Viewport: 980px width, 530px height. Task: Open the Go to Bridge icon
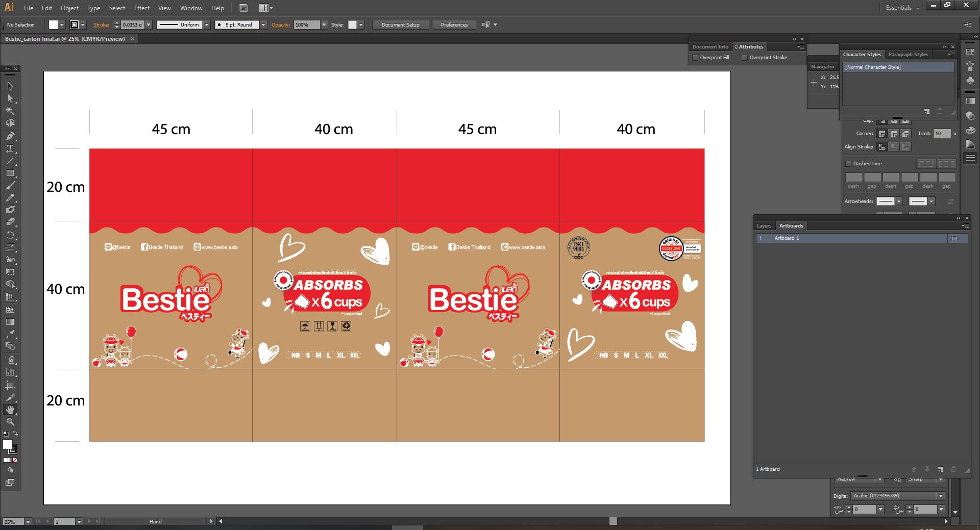(243, 8)
